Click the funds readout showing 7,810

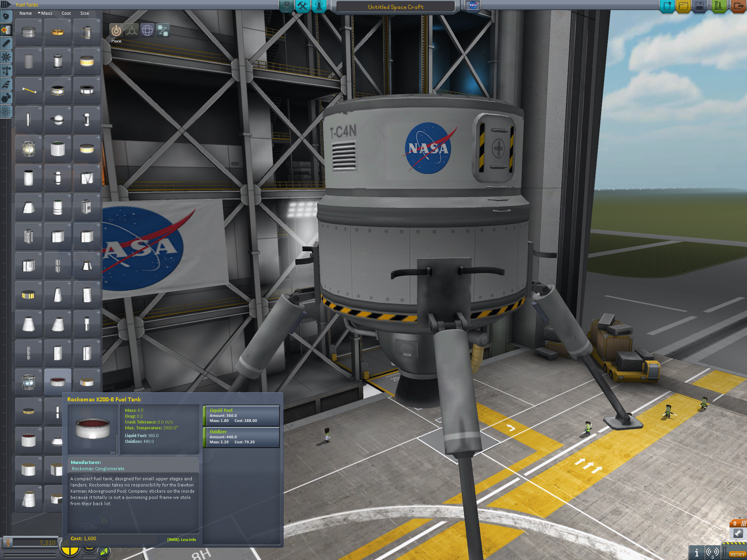click(35, 542)
